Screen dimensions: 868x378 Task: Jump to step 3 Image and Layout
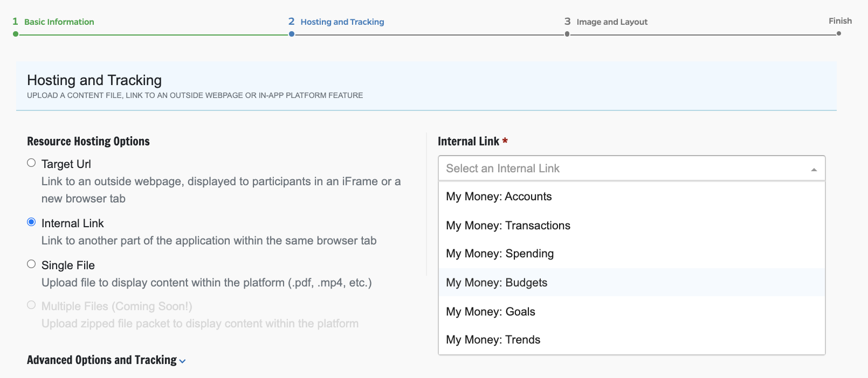(611, 22)
